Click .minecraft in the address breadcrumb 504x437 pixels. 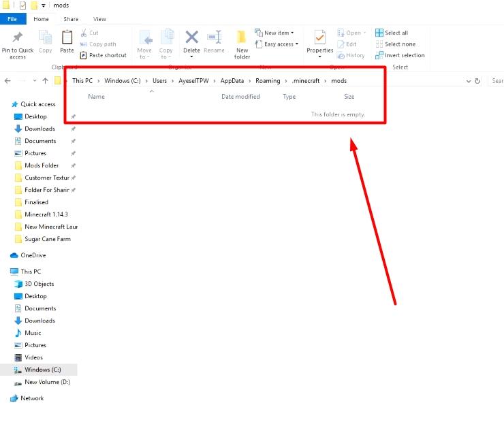click(306, 81)
